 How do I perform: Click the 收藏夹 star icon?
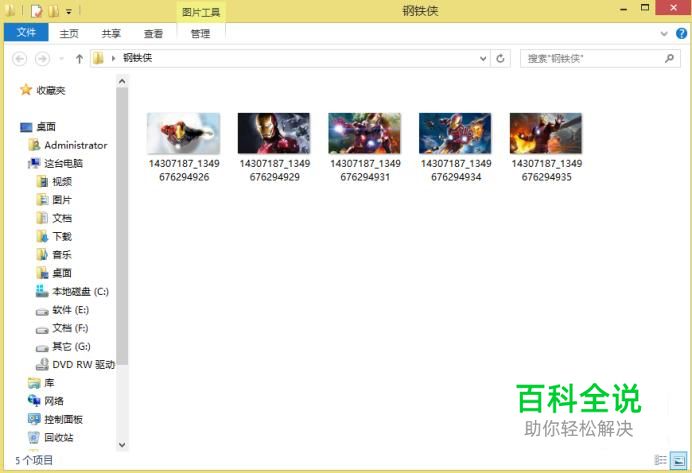pos(26,90)
